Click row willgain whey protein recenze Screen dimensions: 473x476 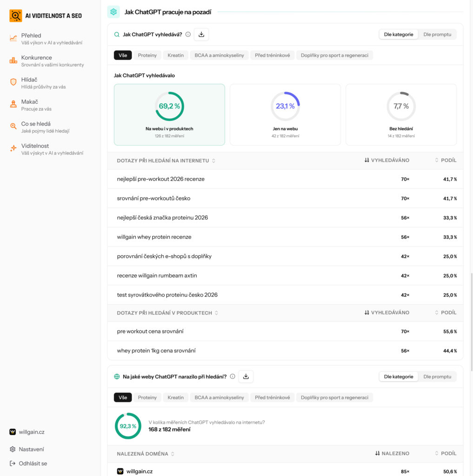coord(285,237)
